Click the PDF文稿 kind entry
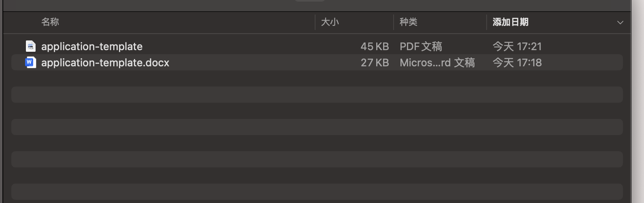Image resolution: width=644 pixels, height=203 pixels. point(421,47)
